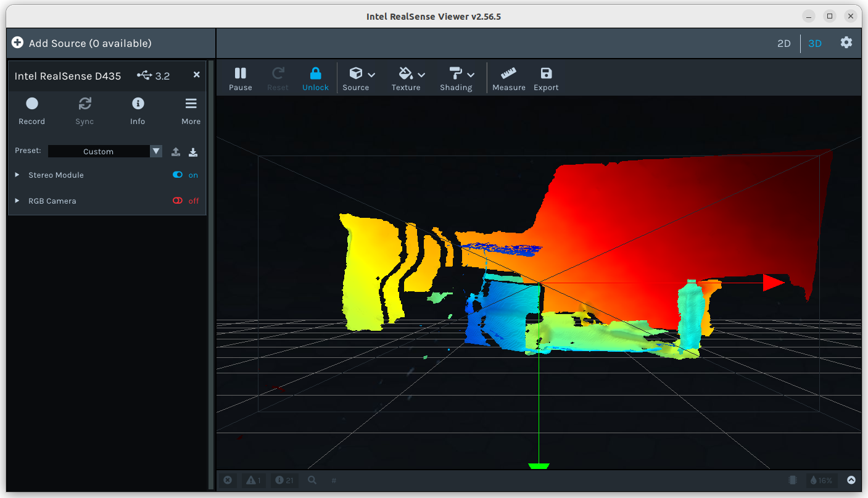
Task: Open the Preset dropdown showing Custom
Action: 105,151
